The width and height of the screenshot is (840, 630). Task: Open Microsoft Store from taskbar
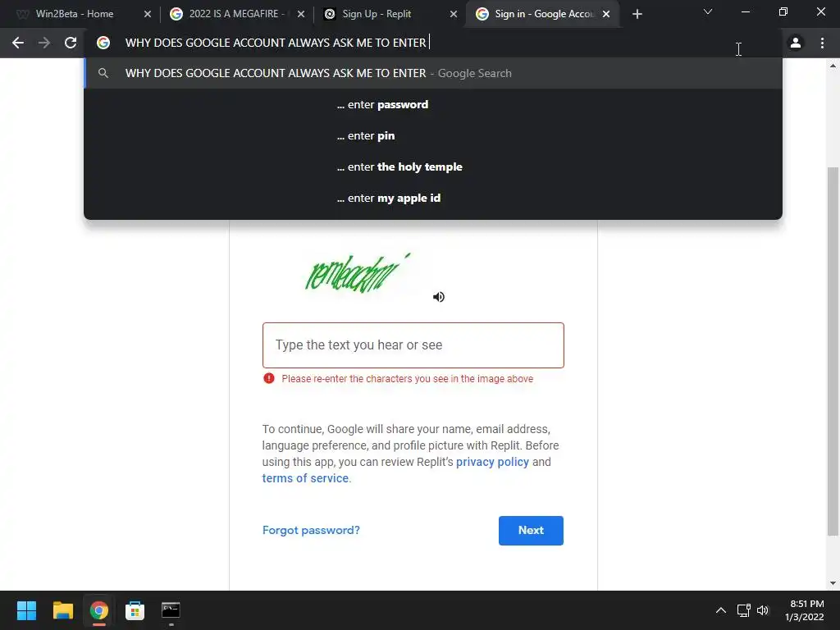[x=135, y=610]
